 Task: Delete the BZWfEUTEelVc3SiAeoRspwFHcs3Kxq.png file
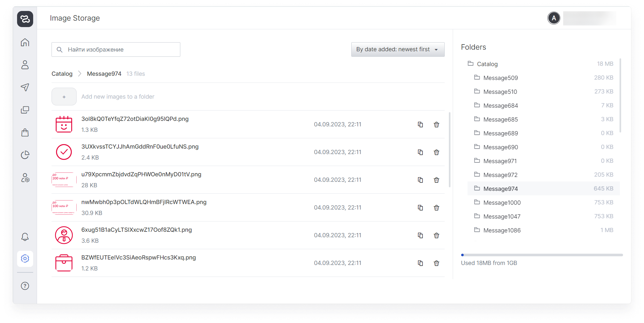[436, 263]
